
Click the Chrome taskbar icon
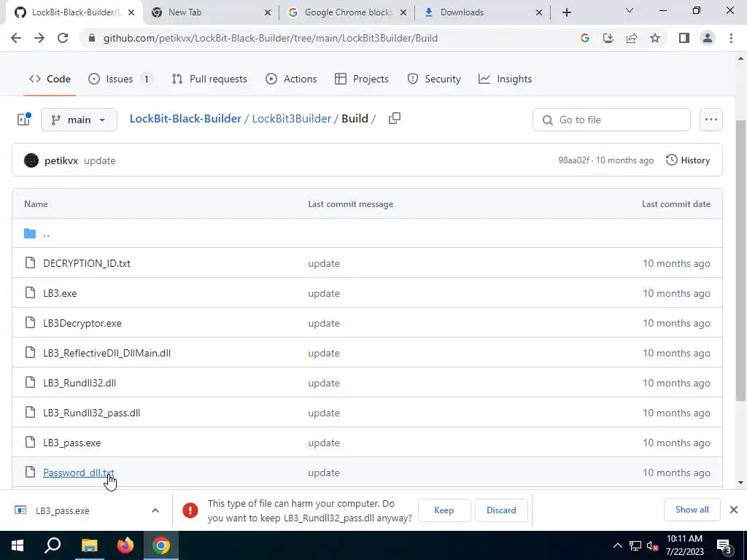tap(161, 545)
